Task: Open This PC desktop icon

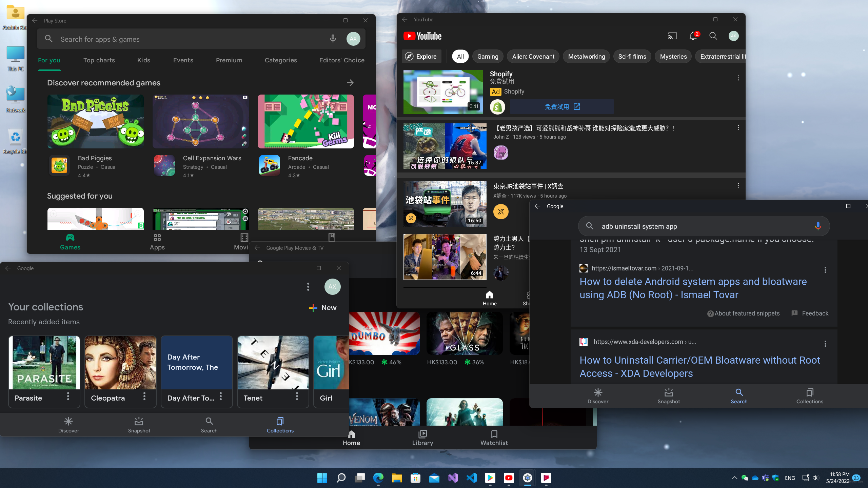Action: click(15, 58)
